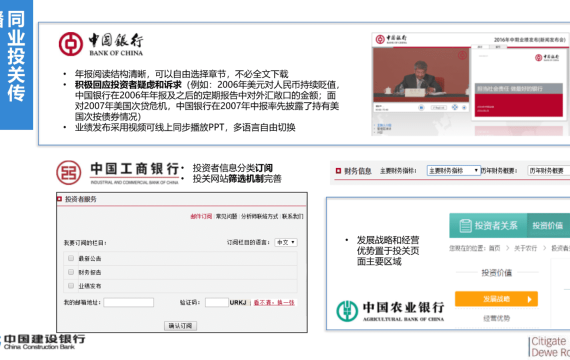Check the 最新公告 subscription checkbox
570x360 pixels.
click(71, 258)
